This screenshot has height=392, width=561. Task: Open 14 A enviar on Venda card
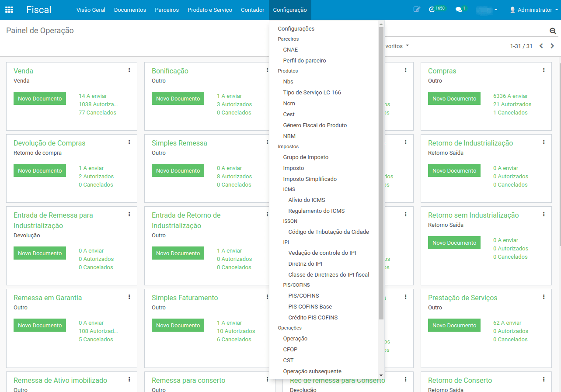click(x=93, y=96)
